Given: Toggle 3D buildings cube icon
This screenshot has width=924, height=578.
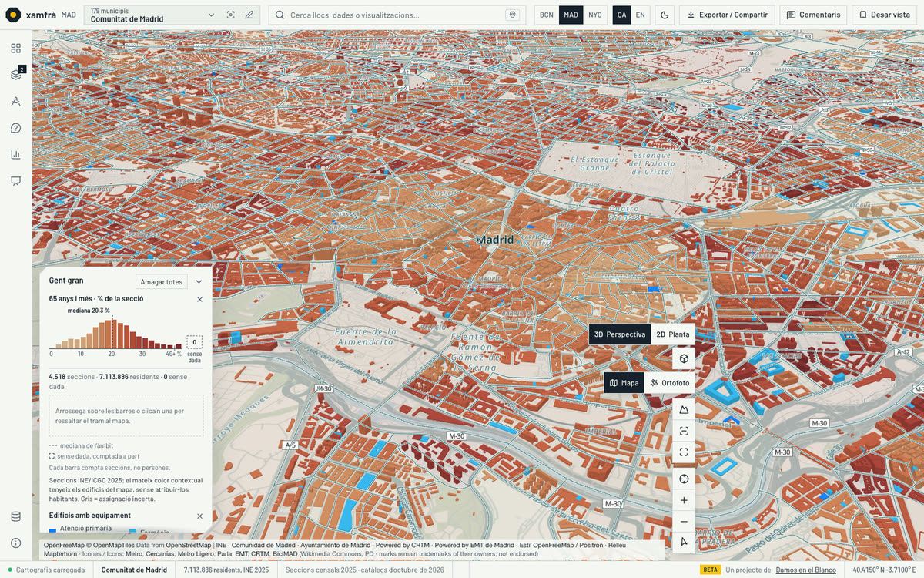Looking at the screenshot, I should (x=684, y=358).
